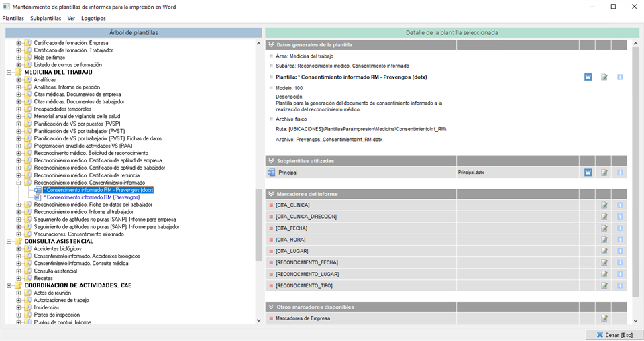Select Vacunaciones. Consentimiento informado item

79,234
